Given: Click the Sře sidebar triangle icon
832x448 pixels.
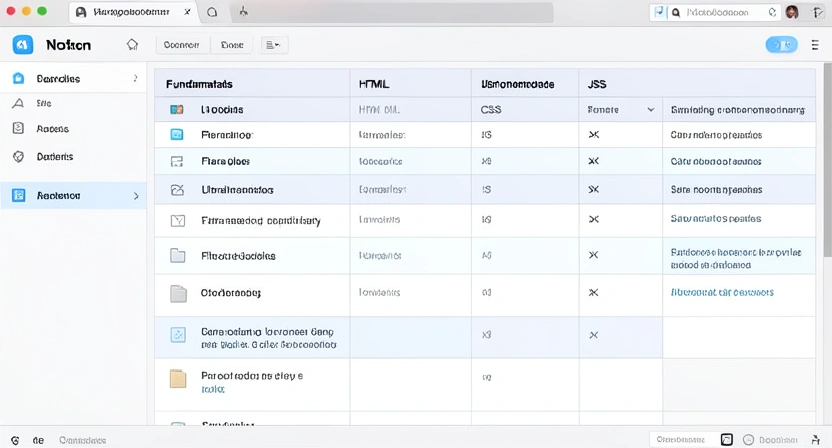Looking at the screenshot, I should [x=18, y=103].
